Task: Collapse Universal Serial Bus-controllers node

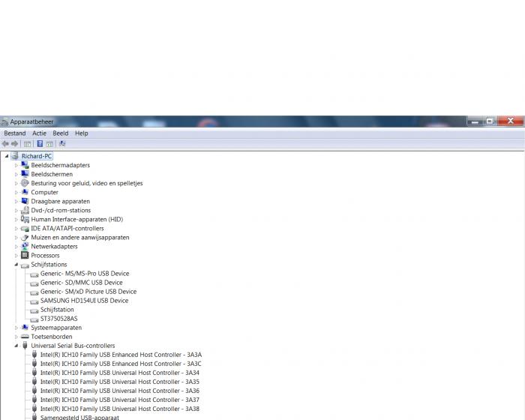Action: 16,346
